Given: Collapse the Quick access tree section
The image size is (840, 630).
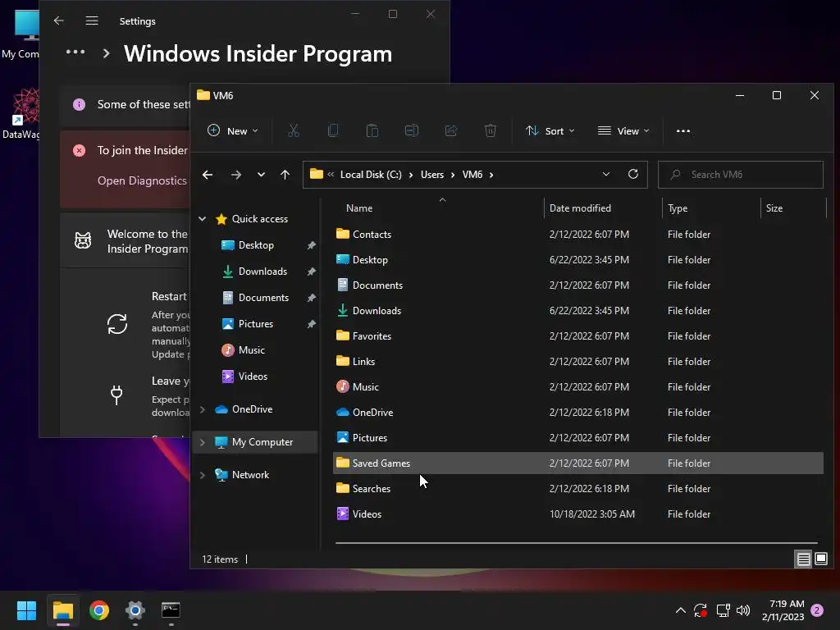Looking at the screenshot, I should [203, 218].
